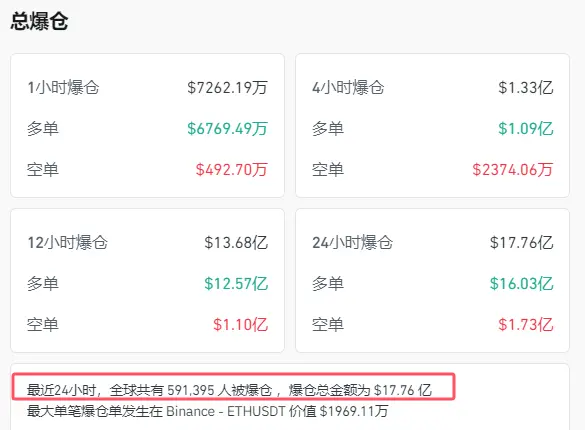The width and height of the screenshot is (585, 430).
Task: Click the $1.33亿 four-hour total
Action: (526, 88)
